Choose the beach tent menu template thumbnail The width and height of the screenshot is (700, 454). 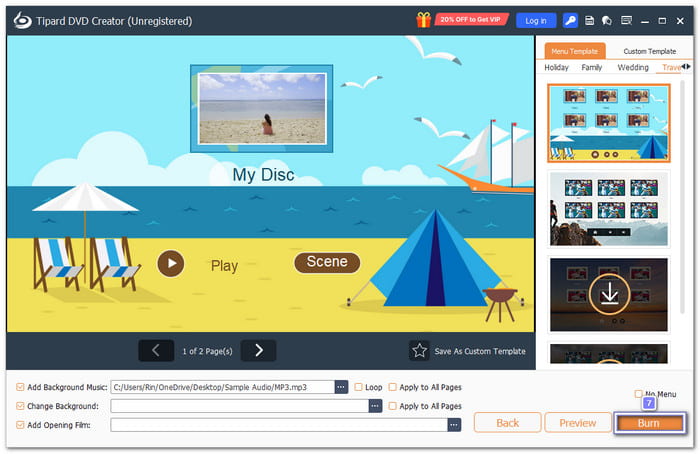(x=608, y=123)
